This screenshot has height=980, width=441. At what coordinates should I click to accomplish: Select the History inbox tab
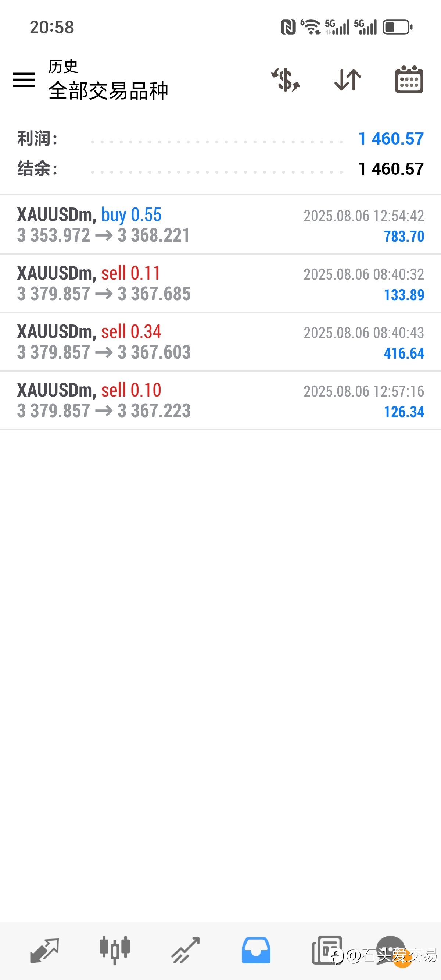click(256, 950)
